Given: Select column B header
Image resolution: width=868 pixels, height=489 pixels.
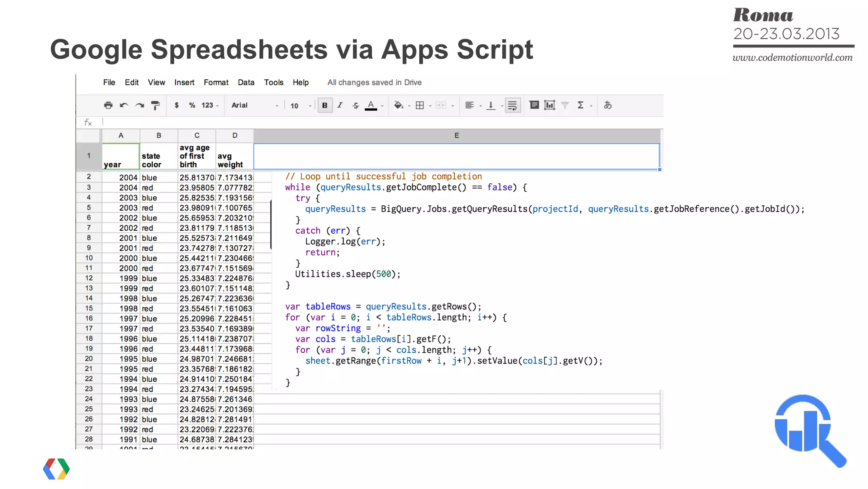Looking at the screenshot, I should (159, 136).
